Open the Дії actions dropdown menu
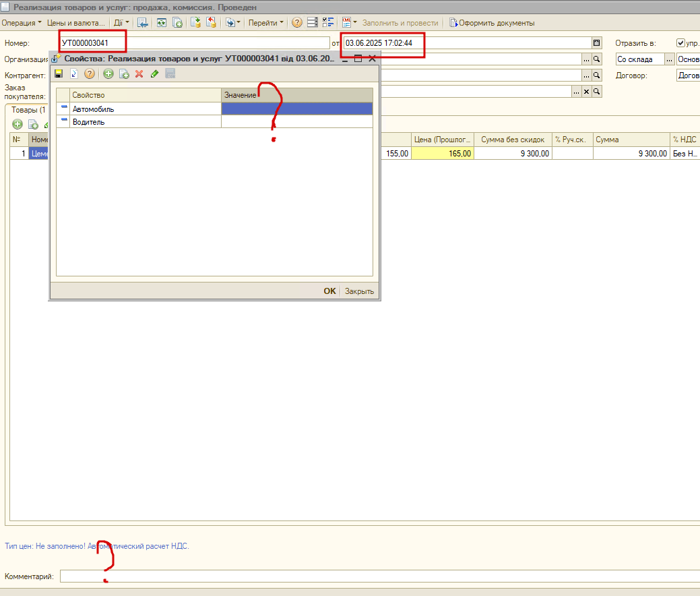700x596 pixels. click(x=121, y=23)
